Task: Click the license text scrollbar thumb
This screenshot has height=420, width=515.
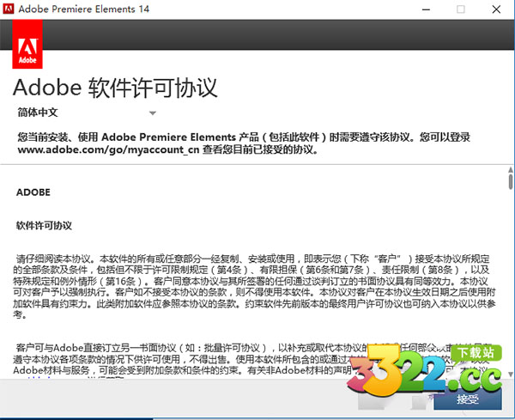Action: [507, 182]
